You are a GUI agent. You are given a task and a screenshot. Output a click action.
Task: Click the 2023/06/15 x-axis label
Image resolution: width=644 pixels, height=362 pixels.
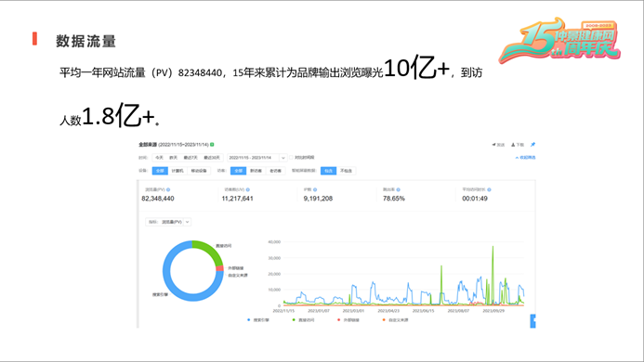tap(423, 311)
